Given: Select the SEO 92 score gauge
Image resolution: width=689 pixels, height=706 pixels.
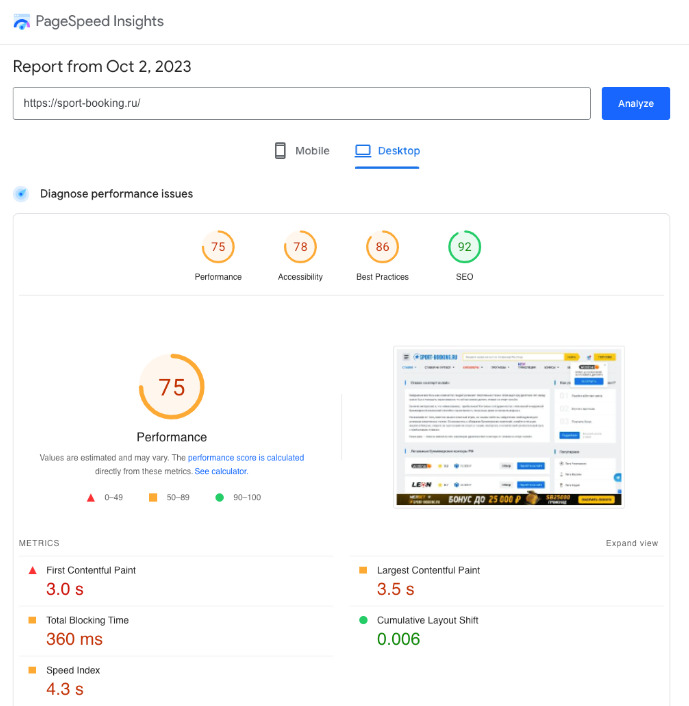Looking at the screenshot, I should click(x=464, y=247).
